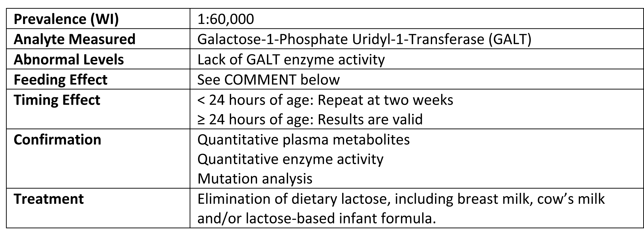The height and width of the screenshot is (239, 644).
Task: Click the 'Confirmation' row label
Action: click(58, 140)
